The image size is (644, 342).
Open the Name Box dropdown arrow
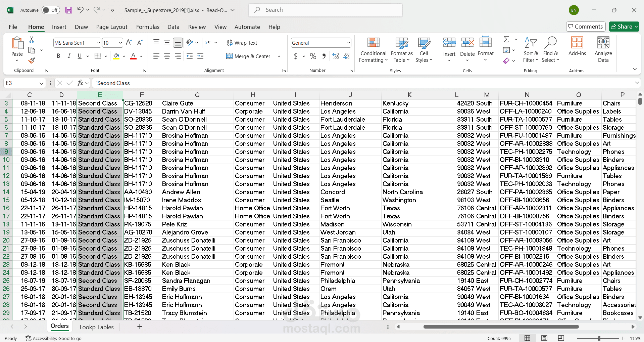click(x=41, y=83)
